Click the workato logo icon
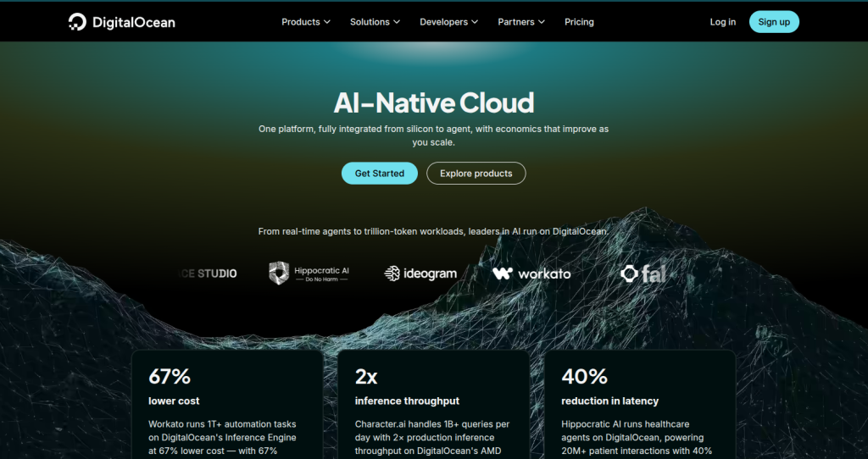The width and height of the screenshot is (868, 459). [x=503, y=274]
